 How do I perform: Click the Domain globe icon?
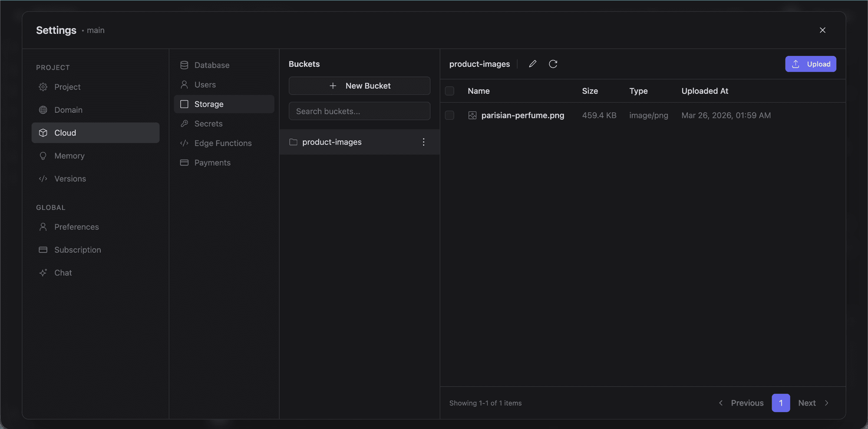point(43,110)
